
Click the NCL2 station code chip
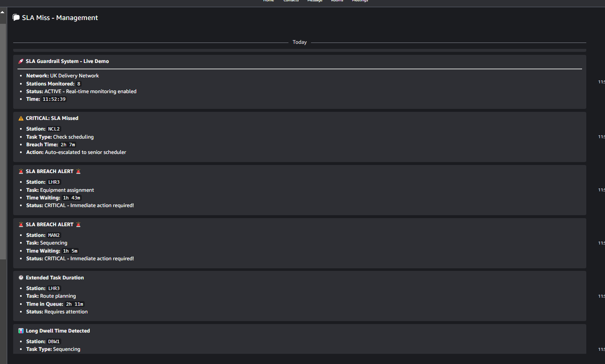point(54,129)
